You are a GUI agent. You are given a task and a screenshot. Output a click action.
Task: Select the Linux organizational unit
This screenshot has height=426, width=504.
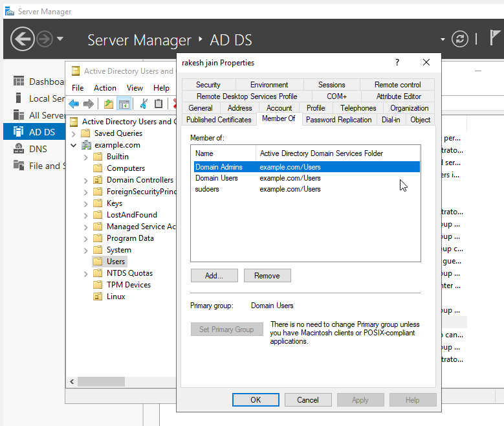109,297
